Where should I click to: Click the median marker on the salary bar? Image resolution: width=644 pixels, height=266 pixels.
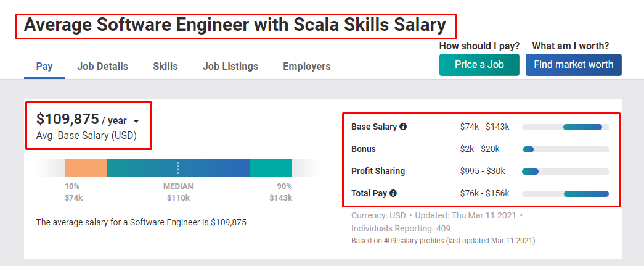point(178,168)
